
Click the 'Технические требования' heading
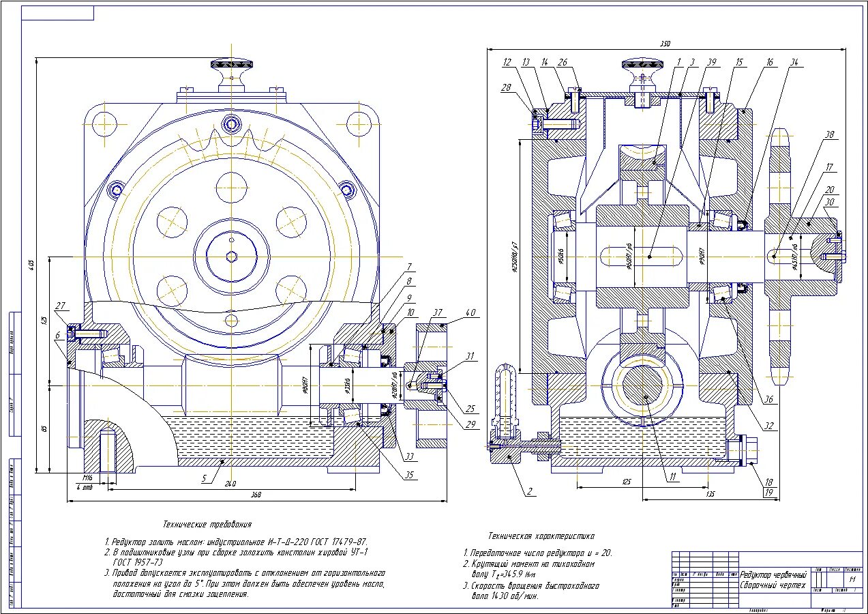coord(207,525)
